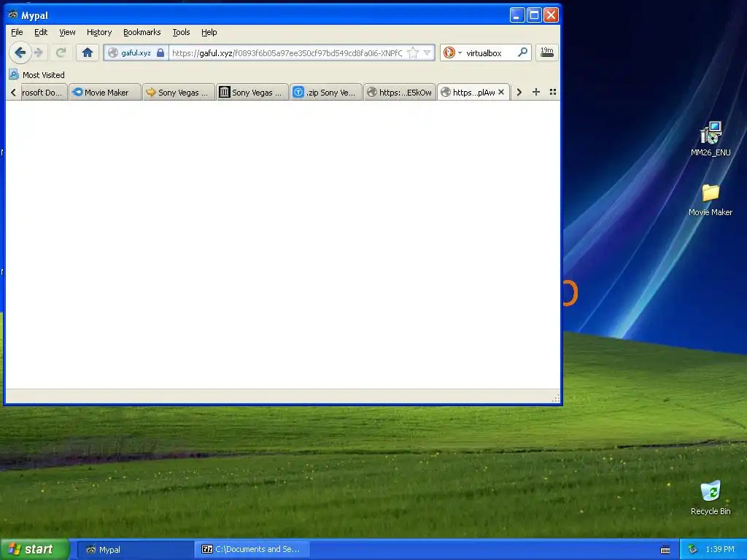Open the URL history dropdown arrow
The width and height of the screenshot is (747, 560).
pyautogui.click(x=427, y=52)
